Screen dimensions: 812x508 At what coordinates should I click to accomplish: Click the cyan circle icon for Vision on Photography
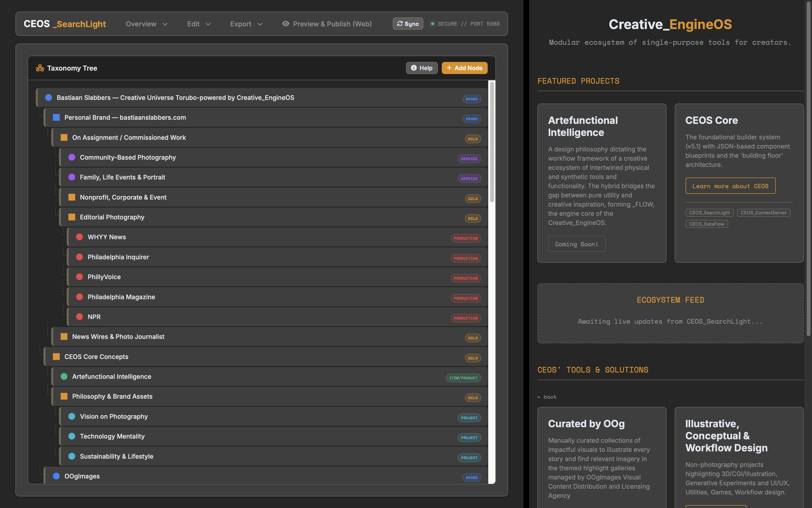tap(72, 416)
